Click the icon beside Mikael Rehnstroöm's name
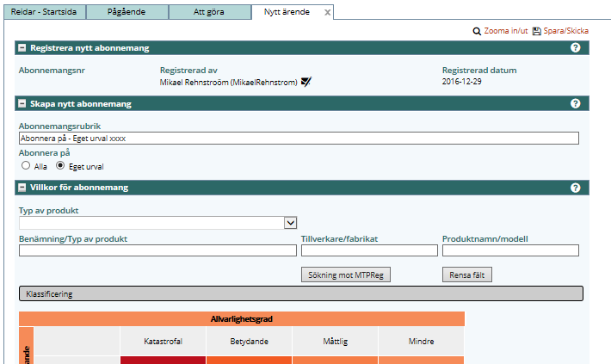Screen dimensions: 611x364 305,83
